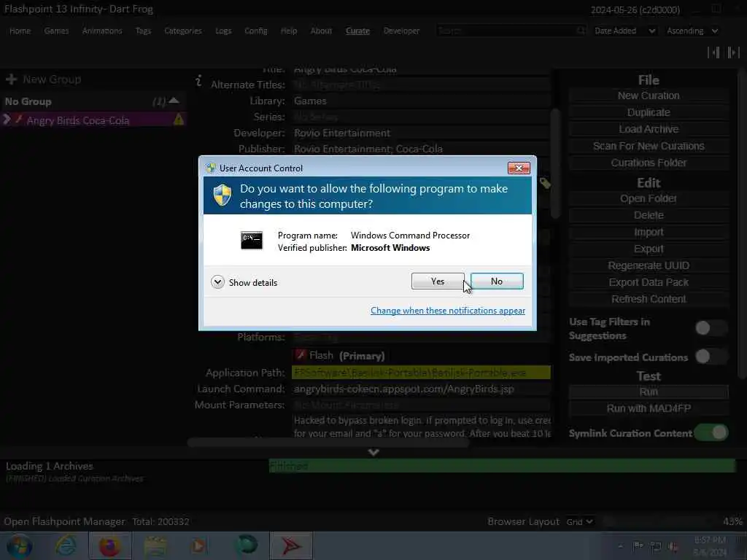Open Internet Explorer from taskbar
Screen dimensions: 747x560
point(66,545)
